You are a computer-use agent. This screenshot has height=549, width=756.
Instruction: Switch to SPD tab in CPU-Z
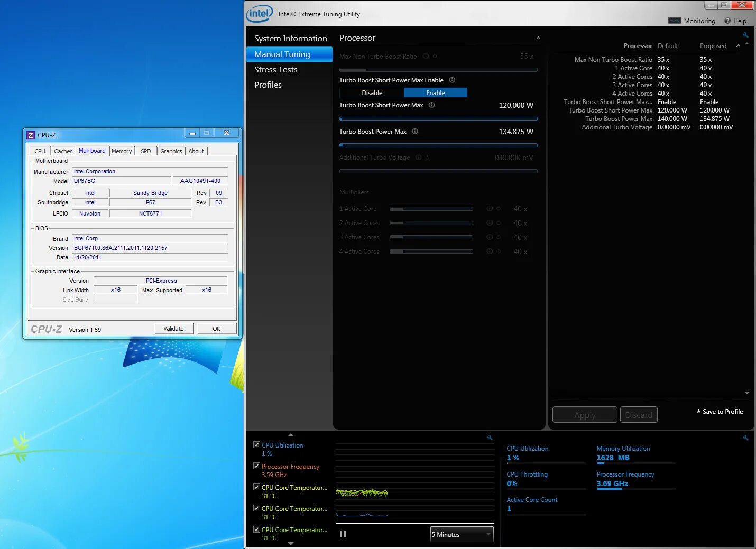coord(146,151)
